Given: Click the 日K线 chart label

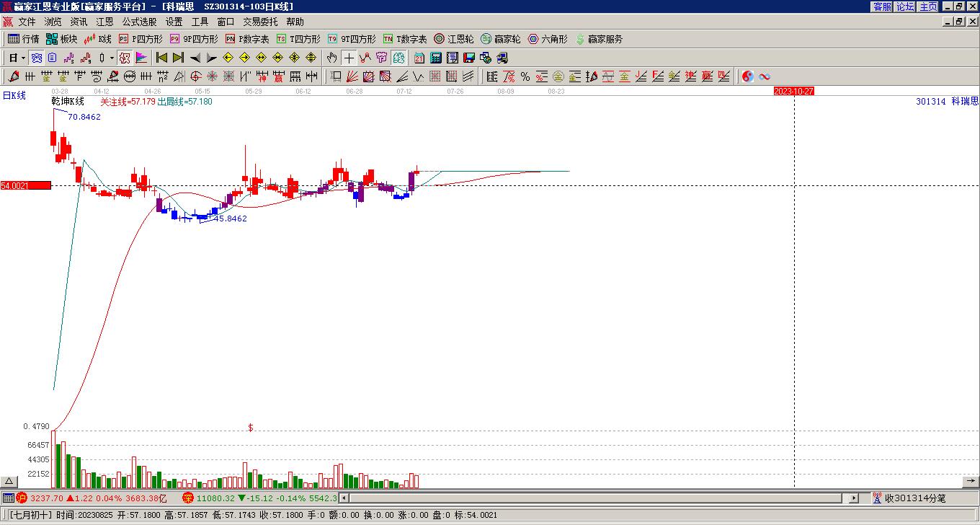Looking at the screenshot, I should pyautogui.click(x=14, y=95).
